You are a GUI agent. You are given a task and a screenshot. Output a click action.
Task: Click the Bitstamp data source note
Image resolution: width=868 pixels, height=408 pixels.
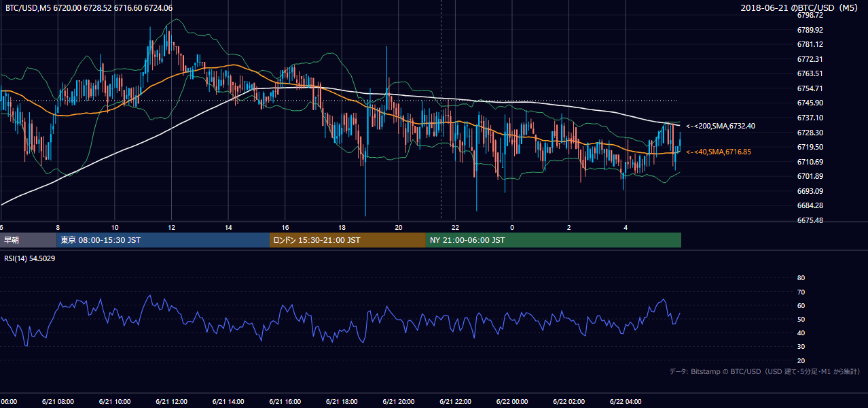click(x=765, y=372)
